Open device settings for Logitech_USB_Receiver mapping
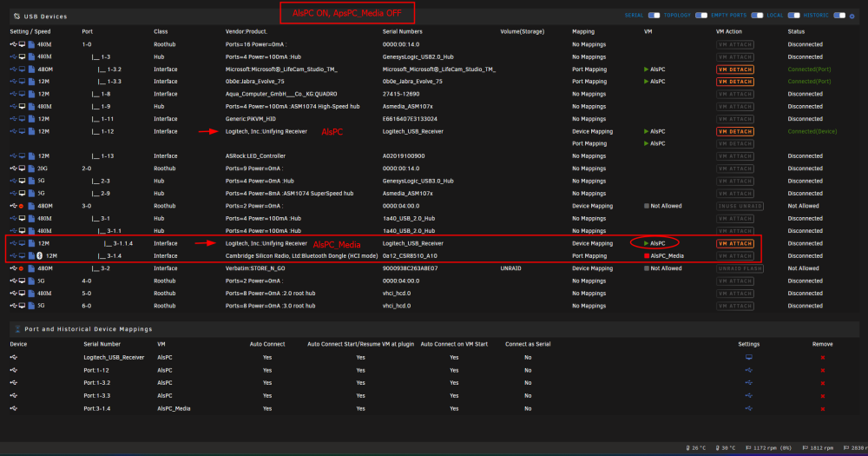This screenshot has height=456, width=868. coord(749,357)
